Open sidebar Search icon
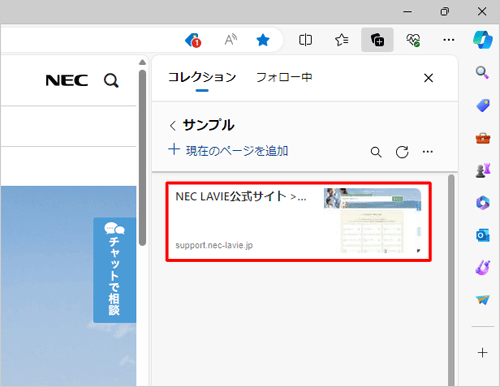The width and height of the screenshot is (500, 387). click(x=482, y=72)
